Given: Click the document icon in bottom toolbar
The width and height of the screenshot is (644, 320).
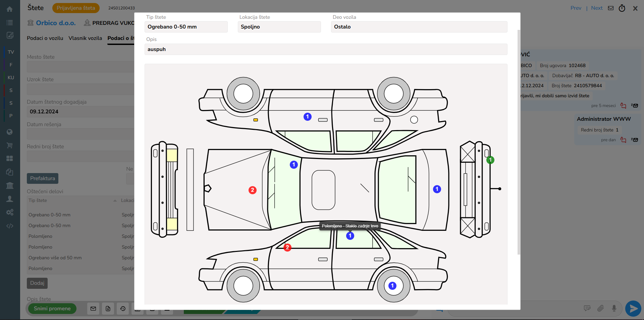Looking at the screenshot, I should [108, 309].
